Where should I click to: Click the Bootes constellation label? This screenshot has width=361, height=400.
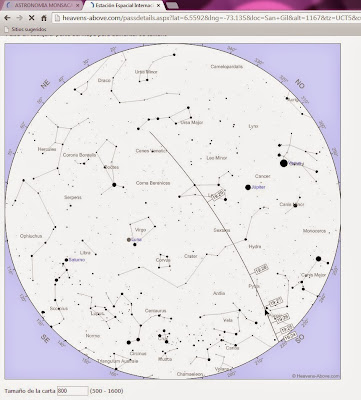(x=111, y=167)
